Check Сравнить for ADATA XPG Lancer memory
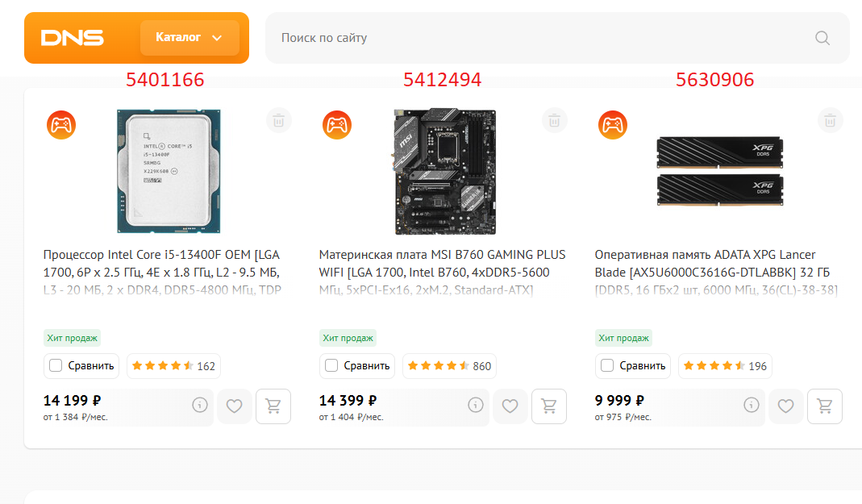 pos(607,365)
